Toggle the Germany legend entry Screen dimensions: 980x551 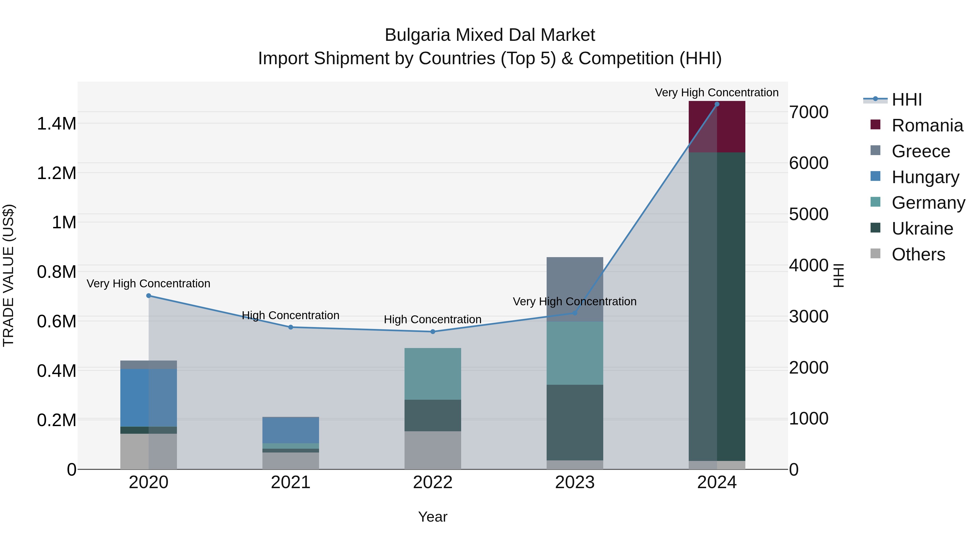coord(918,202)
